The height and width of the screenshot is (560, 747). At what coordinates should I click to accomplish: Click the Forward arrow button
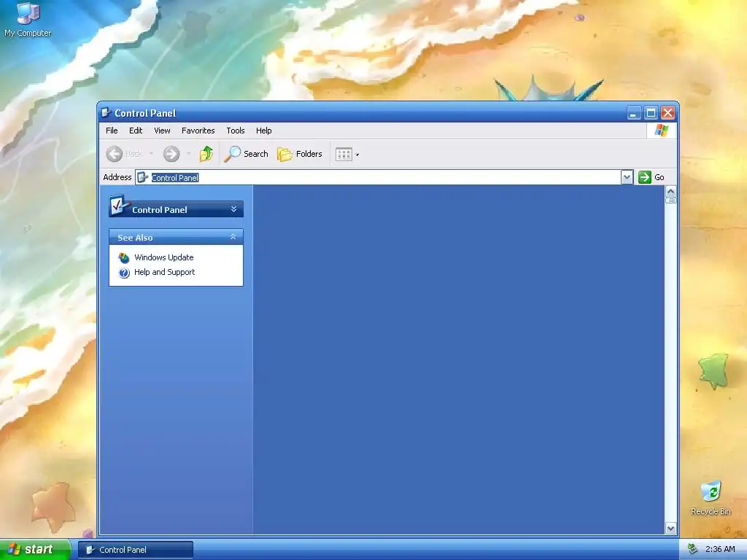pyautogui.click(x=171, y=154)
